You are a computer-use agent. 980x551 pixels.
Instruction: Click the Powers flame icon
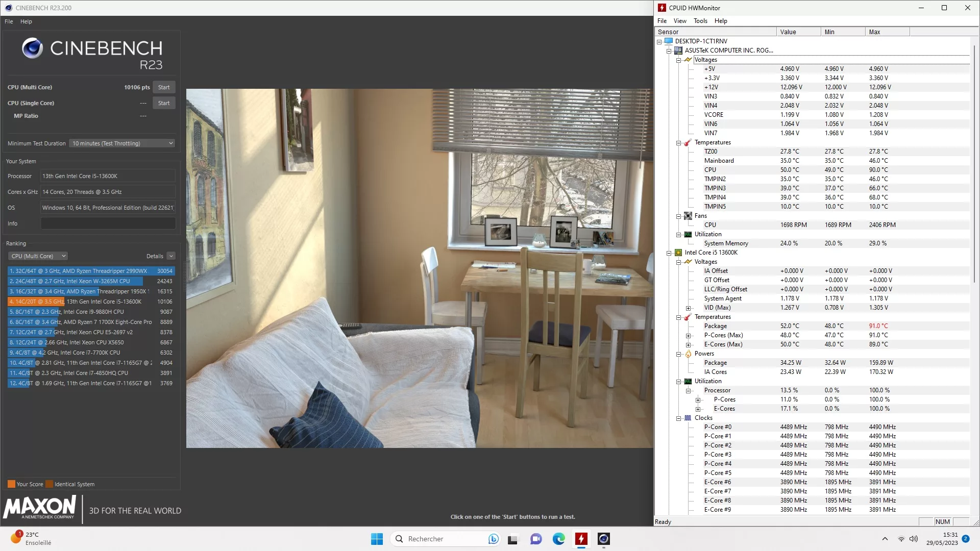tap(688, 354)
